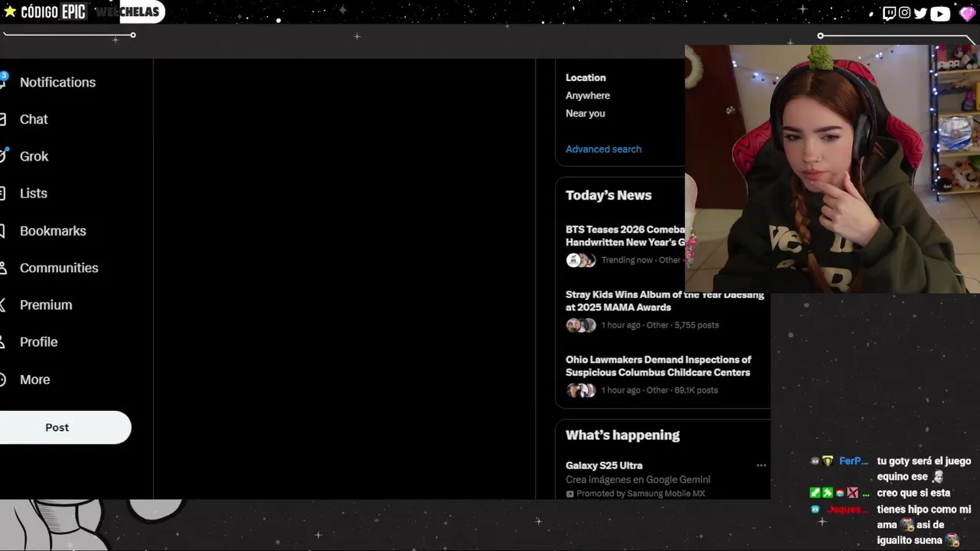980x551 pixels.
Task: Click the pink diamond icon
Action: pyautogui.click(x=967, y=13)
